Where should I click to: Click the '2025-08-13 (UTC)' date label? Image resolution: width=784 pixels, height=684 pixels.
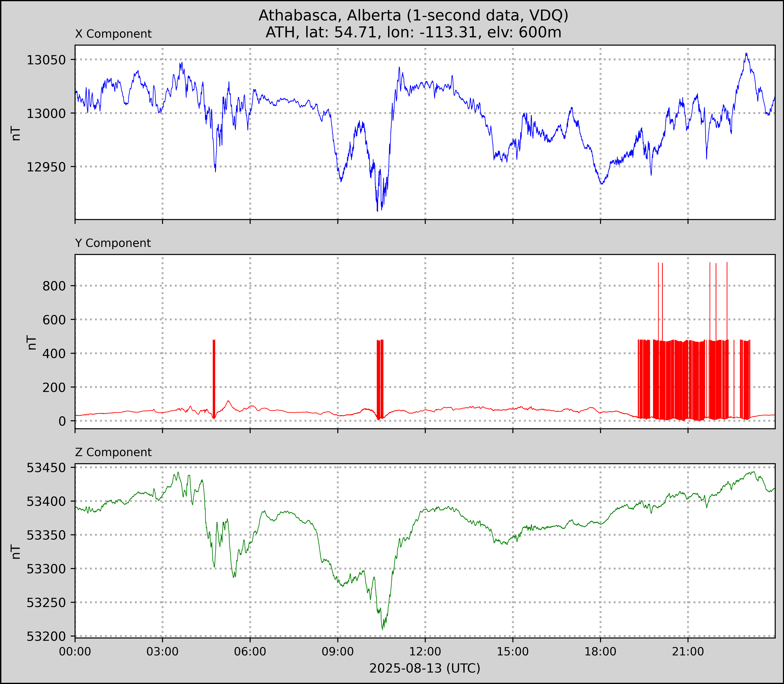(425, 668)
